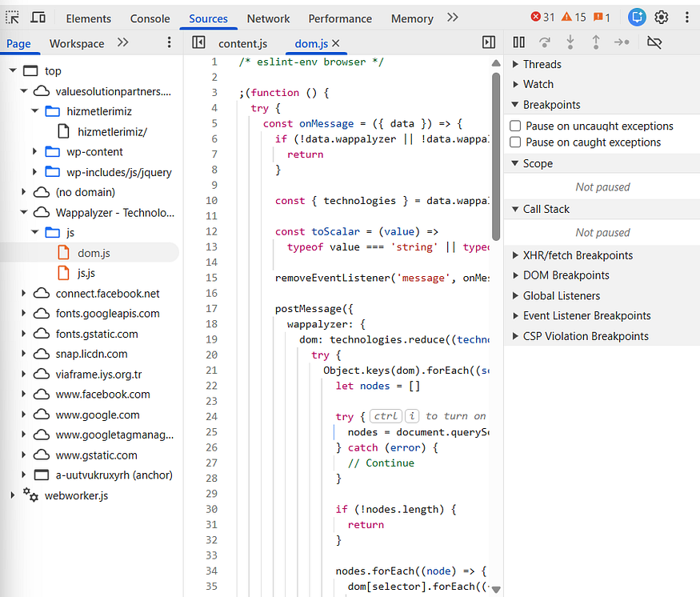
Task: Open the content.js file tab
Action: pyautogui.click(x=243, y=43)
